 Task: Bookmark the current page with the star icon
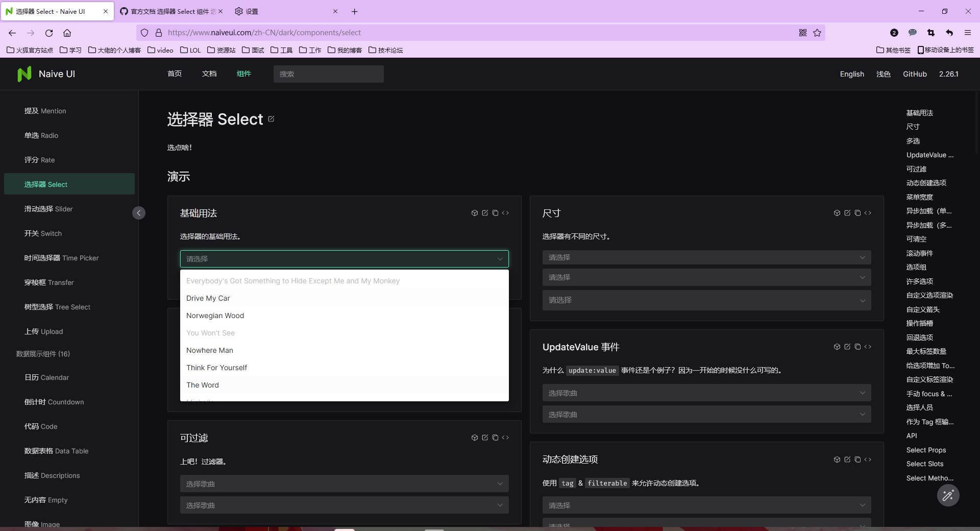(818, 32)
